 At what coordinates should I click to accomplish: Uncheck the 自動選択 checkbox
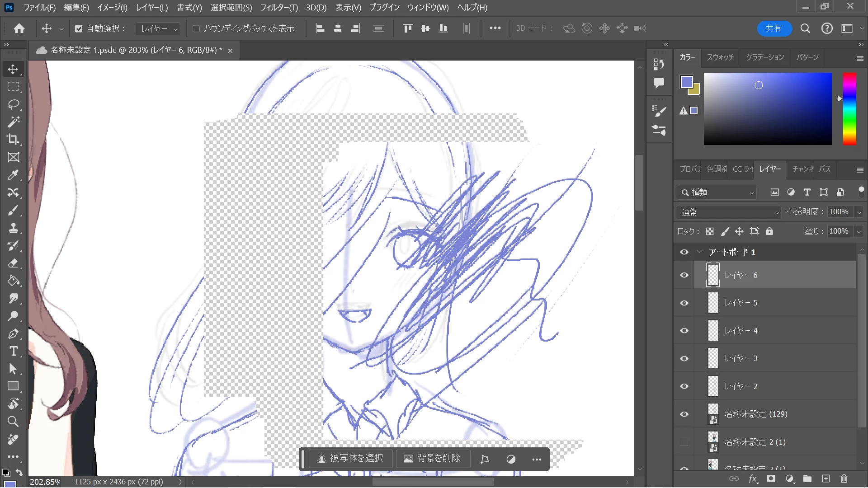[79, 28]
